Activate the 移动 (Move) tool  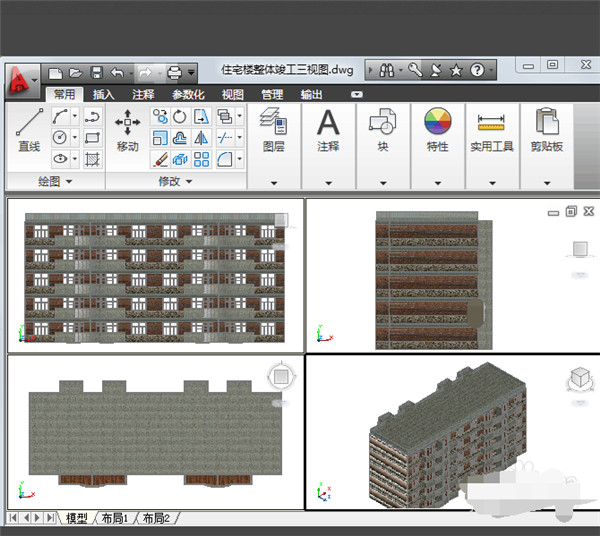point(127,124)
